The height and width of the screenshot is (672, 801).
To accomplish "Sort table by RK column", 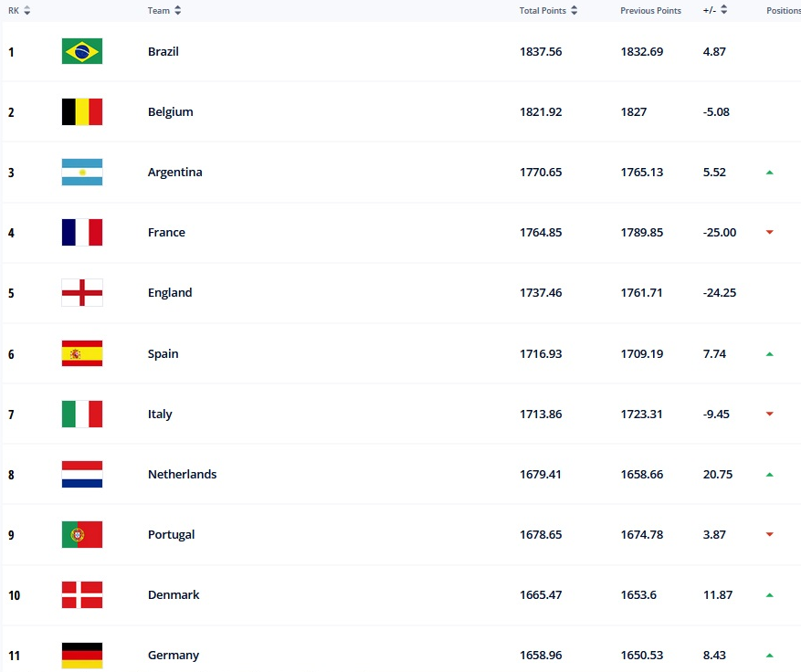I will [x=20, y=11].
